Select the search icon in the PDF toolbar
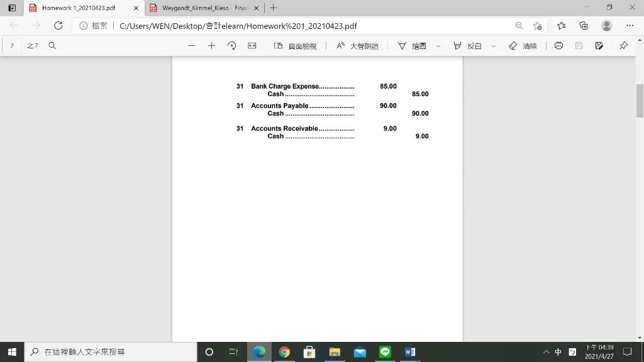This screenshot has height=362, width=644. pyautogui.click(x=53, y=45)
